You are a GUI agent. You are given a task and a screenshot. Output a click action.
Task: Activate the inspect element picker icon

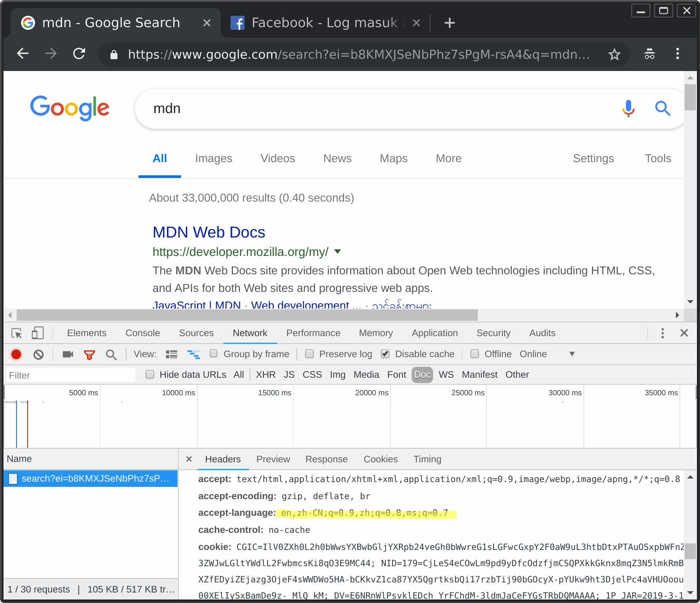coord(17,333)
